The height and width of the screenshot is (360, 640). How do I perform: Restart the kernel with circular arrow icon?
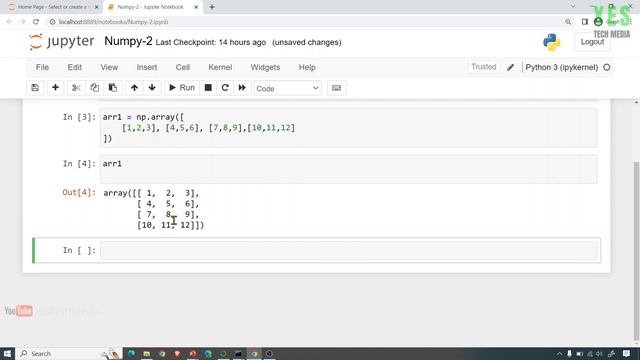coord(225,88)
